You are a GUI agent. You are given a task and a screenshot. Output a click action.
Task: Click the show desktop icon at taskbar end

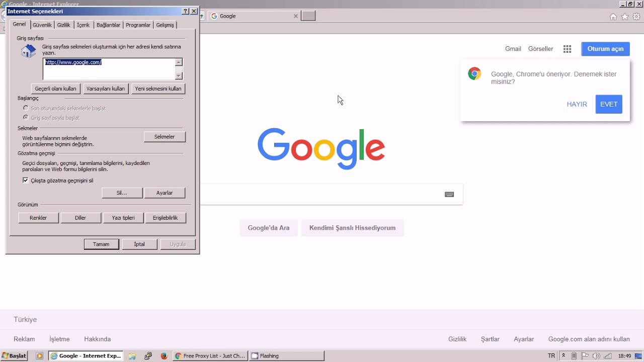[639, 356]
